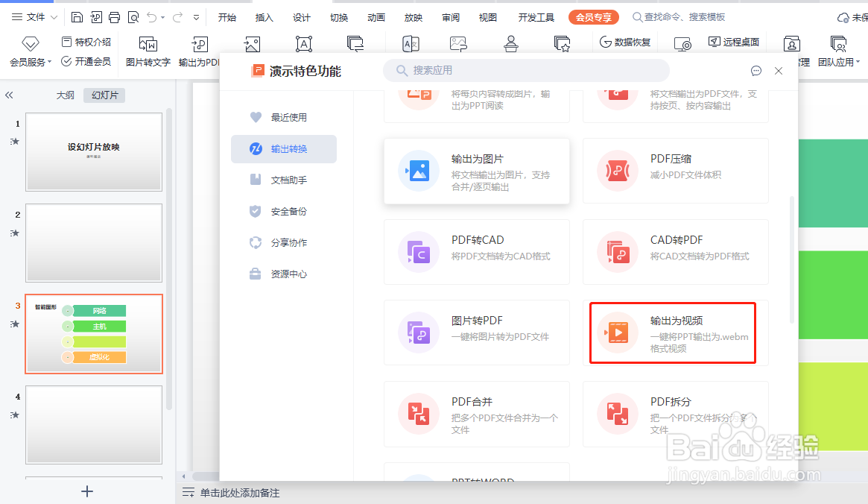Select slide 2 thumbnail
Screen dimensions: 868x504
[94, 242]
